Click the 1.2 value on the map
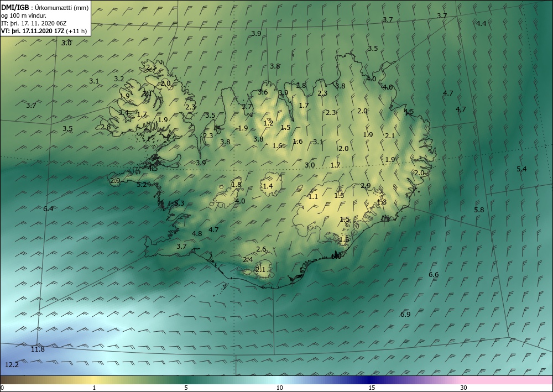 coord(268,123)
